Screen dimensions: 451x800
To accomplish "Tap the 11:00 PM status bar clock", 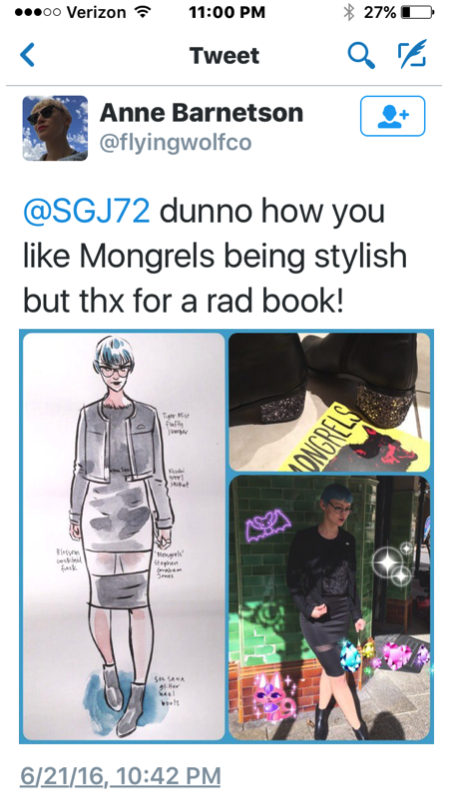I will tap(227, 13).
